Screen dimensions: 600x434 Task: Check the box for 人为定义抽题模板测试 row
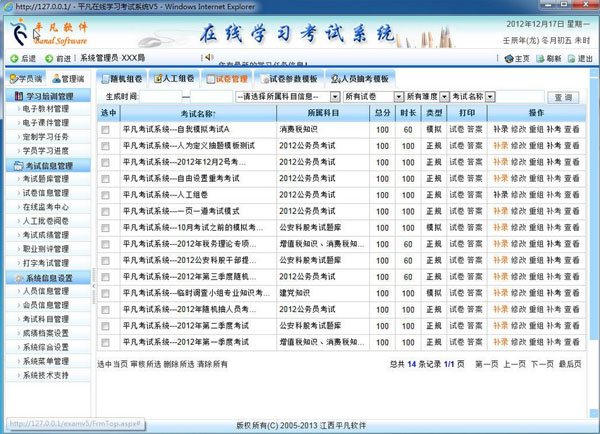[105, 146]
